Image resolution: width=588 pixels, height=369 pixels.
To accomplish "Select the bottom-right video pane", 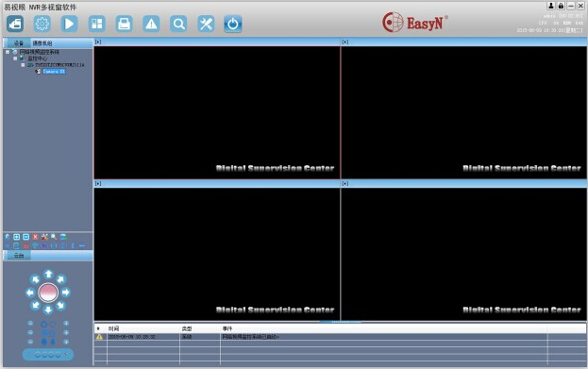I will pyautogui.click(x=463, y=254).
